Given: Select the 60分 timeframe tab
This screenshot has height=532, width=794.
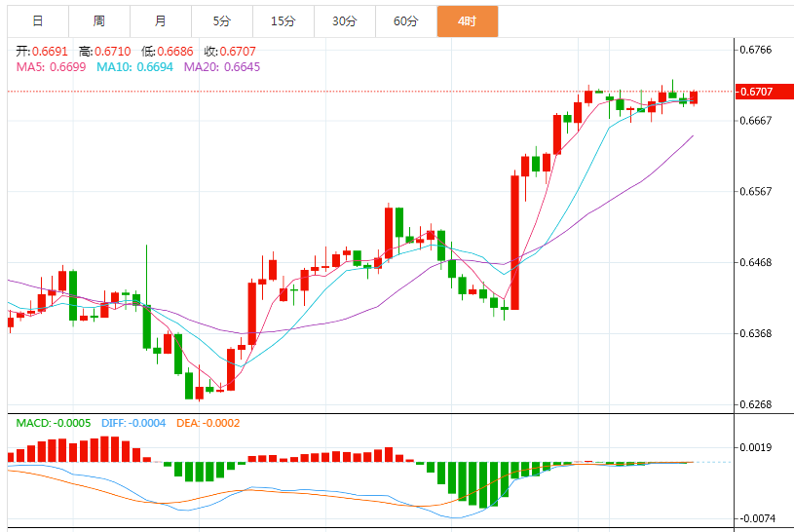Looking at the screenshot, I should pyautogui.click(x=405, y=21).
